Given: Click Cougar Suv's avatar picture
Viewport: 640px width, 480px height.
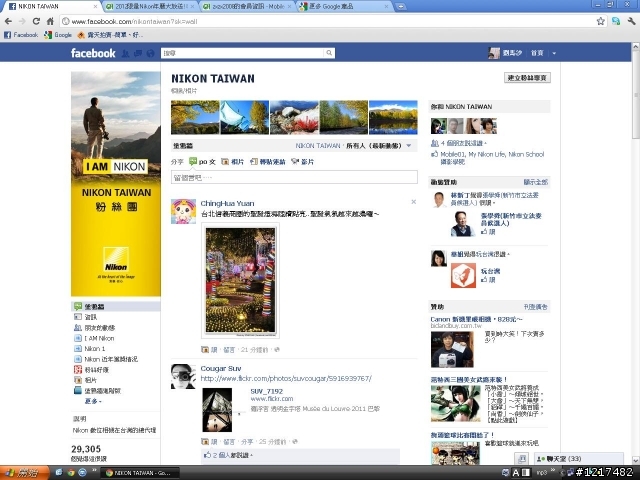Looking at the screenshot, I should point(183,376).
